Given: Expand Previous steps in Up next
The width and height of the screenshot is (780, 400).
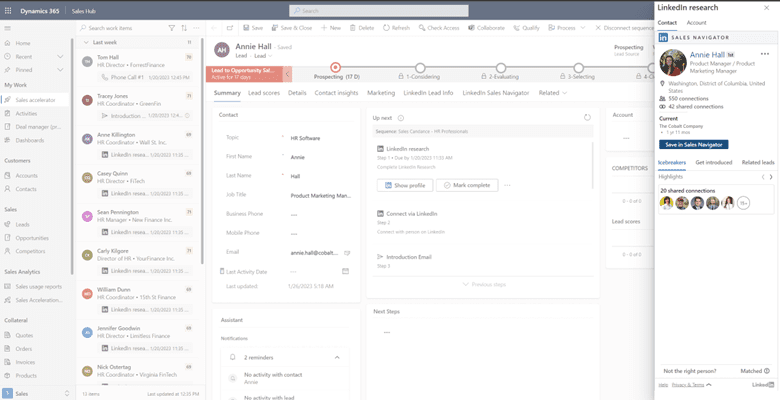Looking at the screenshot, I should coord(484,284).
